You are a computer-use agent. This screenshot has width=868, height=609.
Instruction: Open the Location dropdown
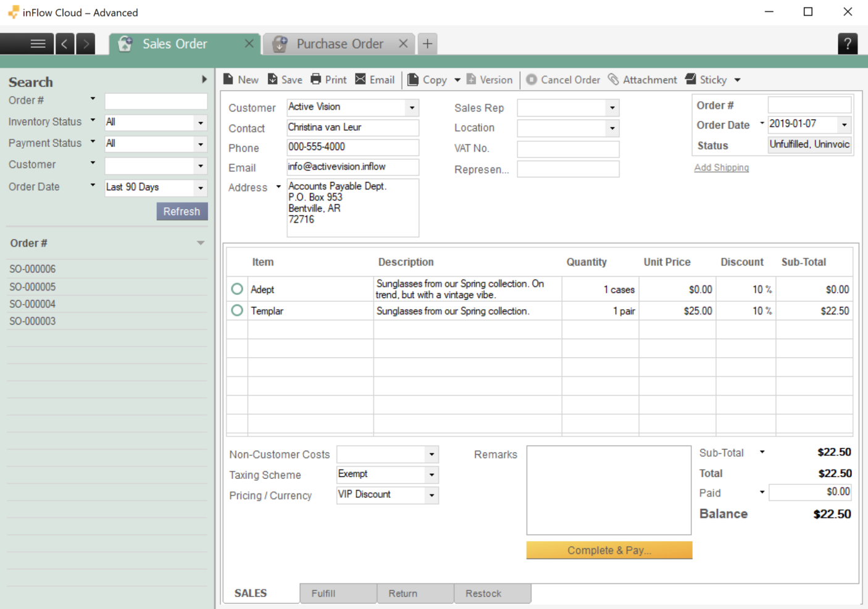click(x=612, y=128)
